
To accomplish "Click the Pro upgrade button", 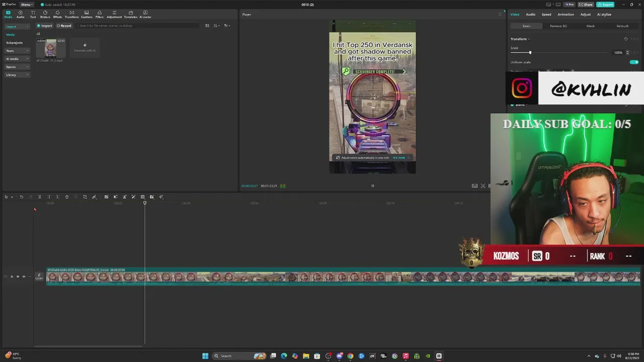I will click(x=569, y=5).
